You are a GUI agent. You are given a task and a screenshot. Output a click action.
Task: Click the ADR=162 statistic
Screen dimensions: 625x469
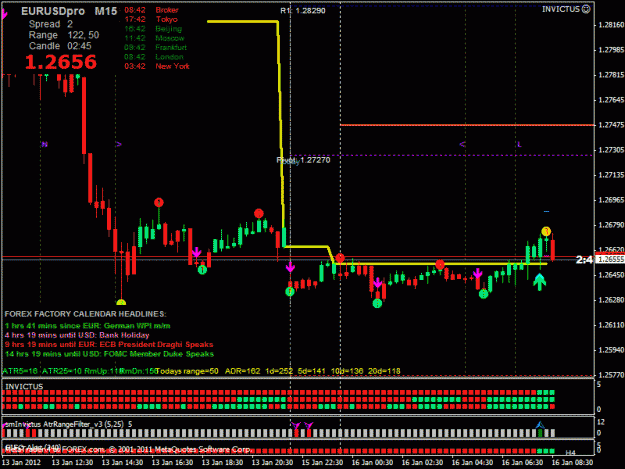(x=242, y=371)
